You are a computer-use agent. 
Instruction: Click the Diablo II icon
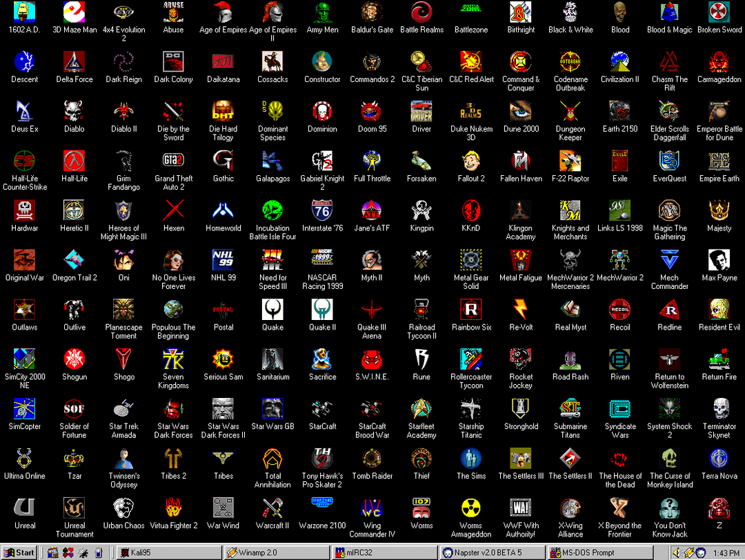point(123,111)
